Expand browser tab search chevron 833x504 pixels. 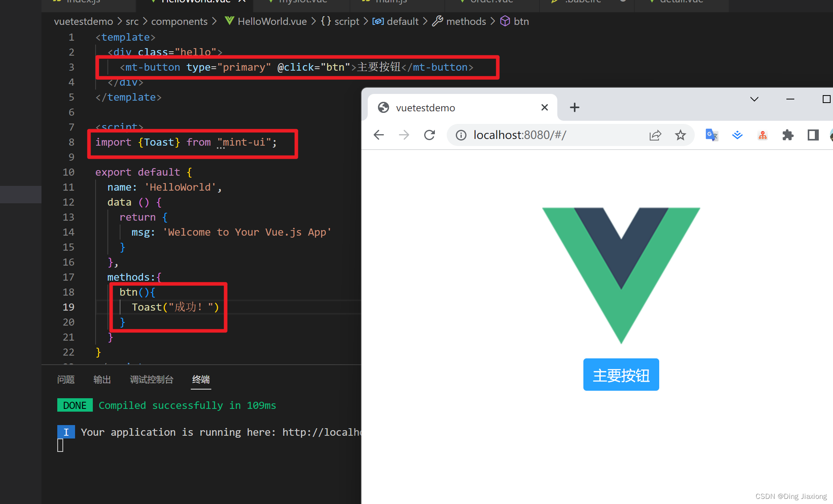point(754,99)
